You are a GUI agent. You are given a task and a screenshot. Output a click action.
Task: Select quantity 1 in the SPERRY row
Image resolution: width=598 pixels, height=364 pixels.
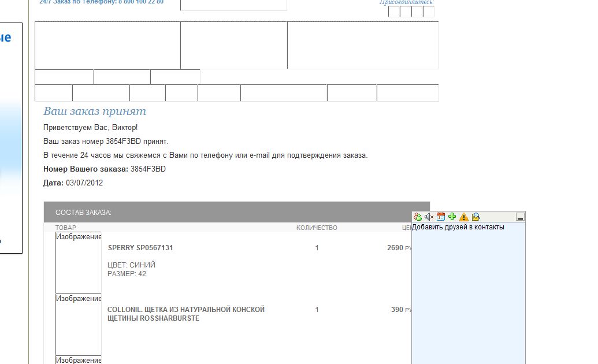(x=317, y=248)
